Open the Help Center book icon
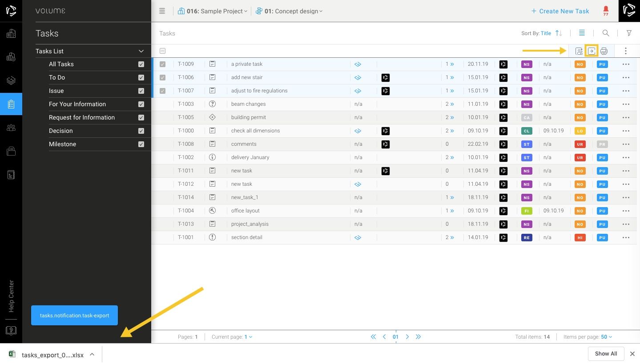This screenshot has width=640, height=364. coord(11,331)
